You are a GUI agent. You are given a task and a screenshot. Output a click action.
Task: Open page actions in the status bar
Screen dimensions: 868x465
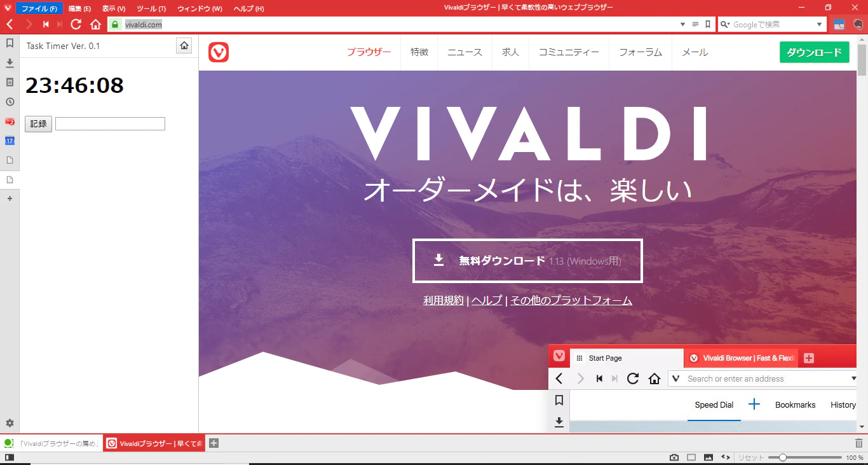[x=726, y=458]
